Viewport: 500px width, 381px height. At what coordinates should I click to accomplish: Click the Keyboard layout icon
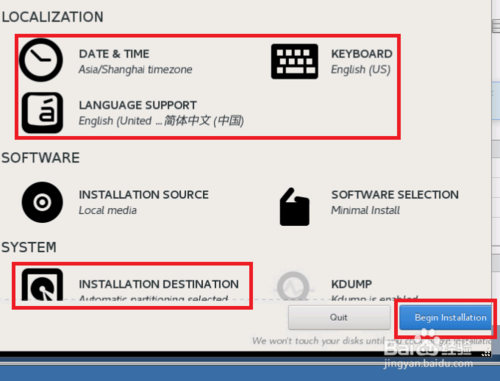[294, 61]
